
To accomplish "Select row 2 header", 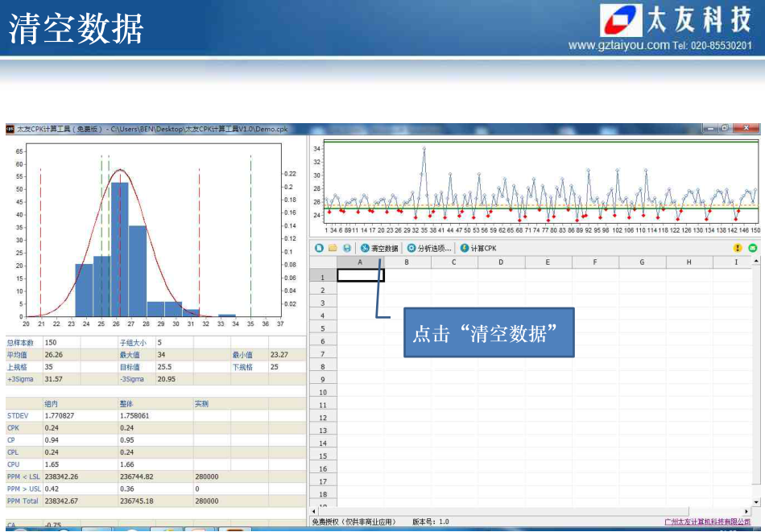I will point(323,290).
